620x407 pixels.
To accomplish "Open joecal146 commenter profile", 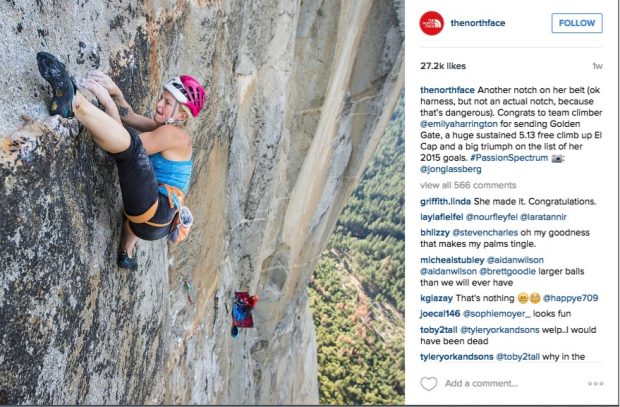I will pyautogui.click(x=440, y=314).
